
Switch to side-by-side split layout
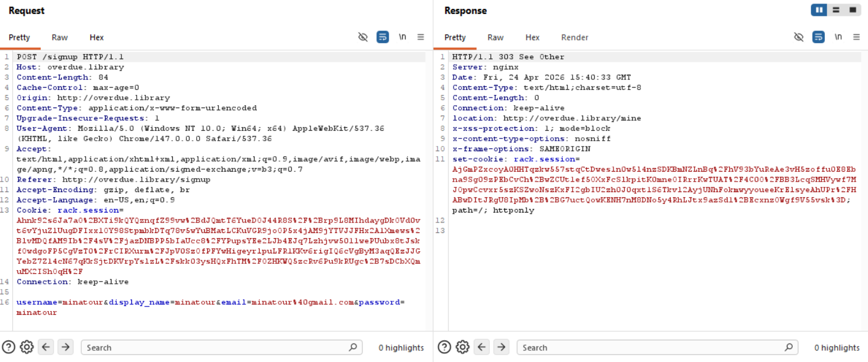coord(819,10)
